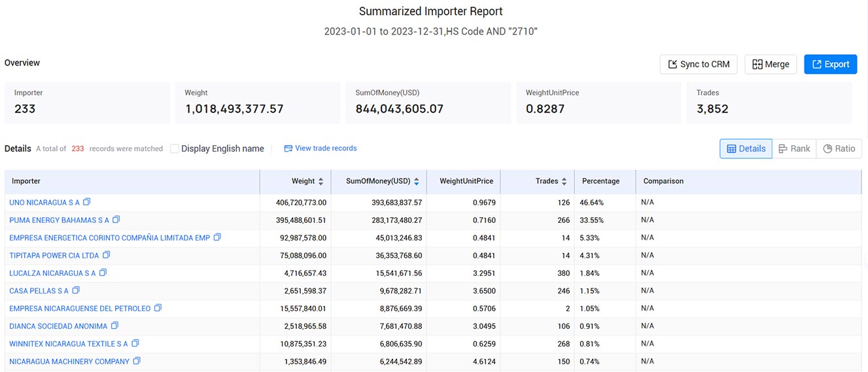868x372 pixels.
Task: Copy icon next to TIPITAPA POWER CIA LTDA
Action: coord(107,255)
